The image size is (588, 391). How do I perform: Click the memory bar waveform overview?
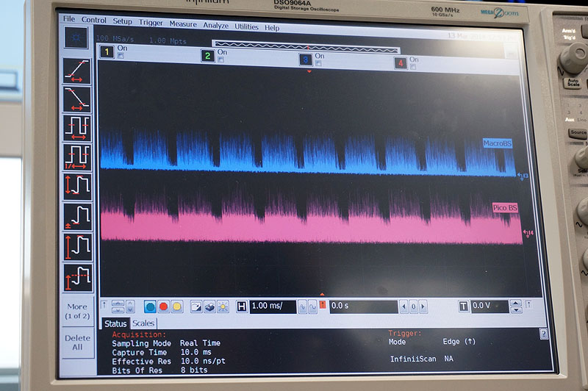click(x=306, y=47)
